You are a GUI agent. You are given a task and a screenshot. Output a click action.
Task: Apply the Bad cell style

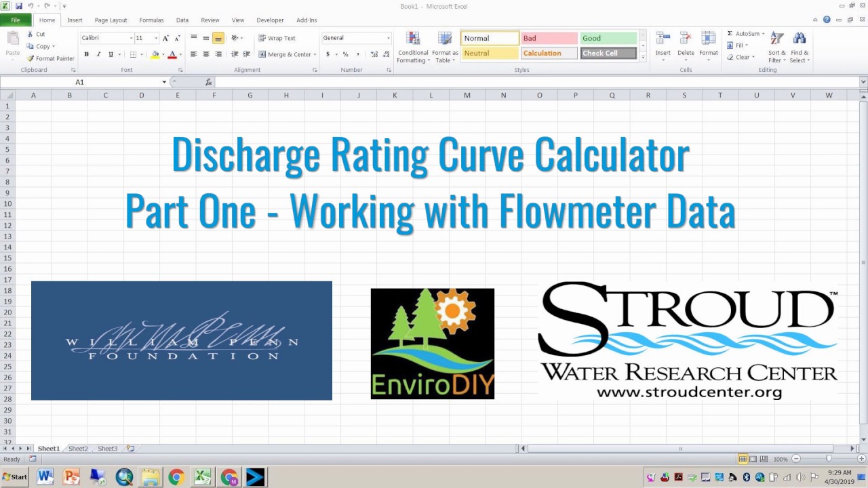(549, 39)
